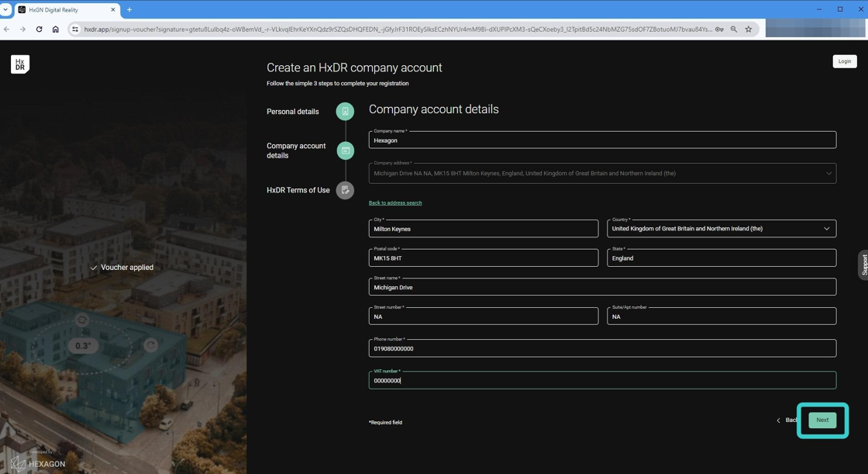Open the tab search dropdown
This screenshot has width=868, height=474.
(x=5, y=9)
